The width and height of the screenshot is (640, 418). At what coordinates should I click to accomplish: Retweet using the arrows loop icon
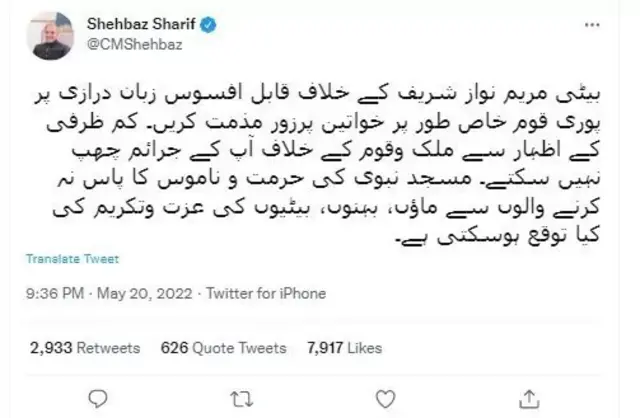tap(242, 399)
